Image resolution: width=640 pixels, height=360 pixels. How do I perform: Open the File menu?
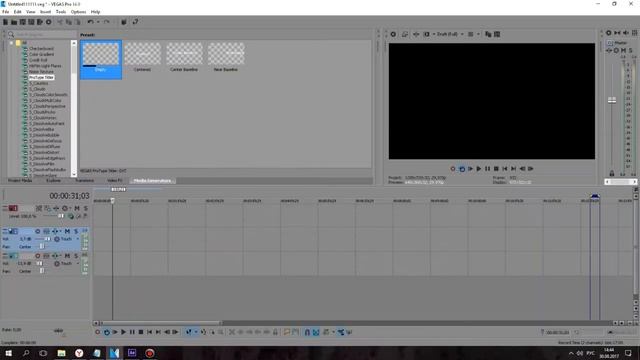point(5,12)
